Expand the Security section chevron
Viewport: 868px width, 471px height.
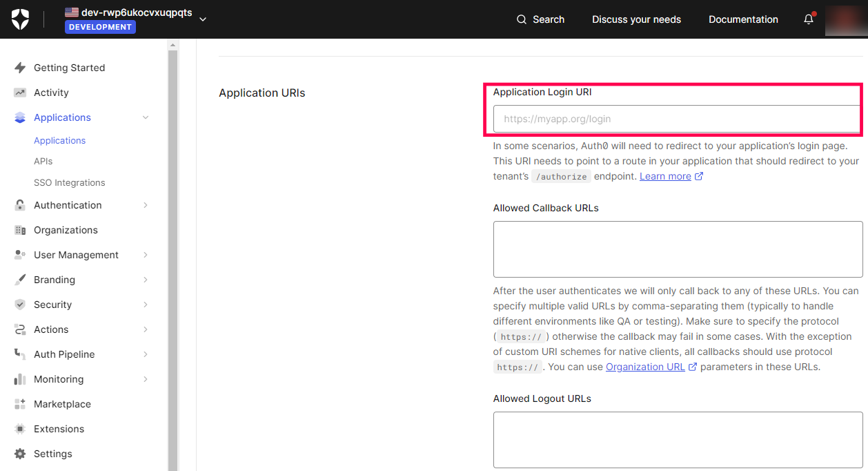click(x=146, y=305)
